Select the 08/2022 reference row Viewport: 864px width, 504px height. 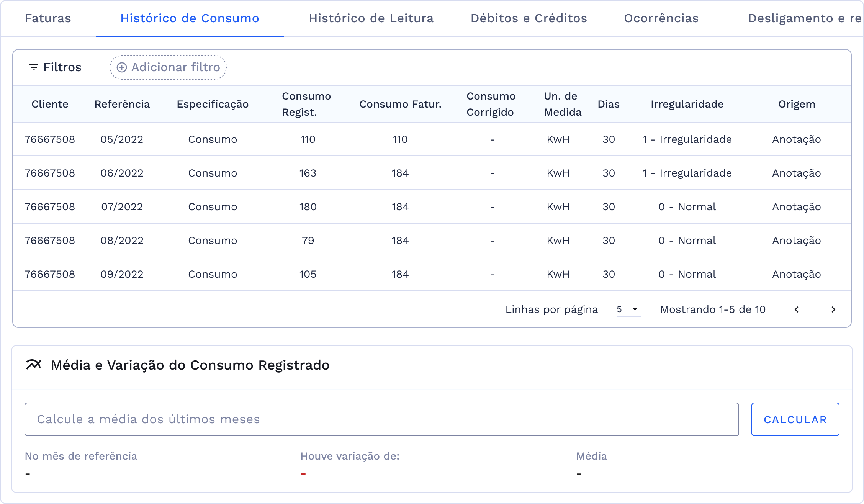point(122,241)
